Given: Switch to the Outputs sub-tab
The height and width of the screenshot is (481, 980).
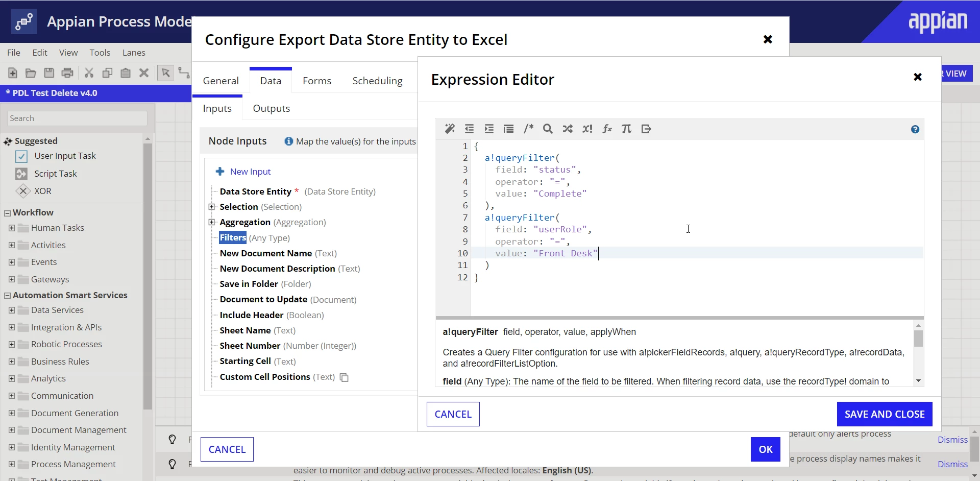Looking at the screenshot, I should (x=272, y=108).
